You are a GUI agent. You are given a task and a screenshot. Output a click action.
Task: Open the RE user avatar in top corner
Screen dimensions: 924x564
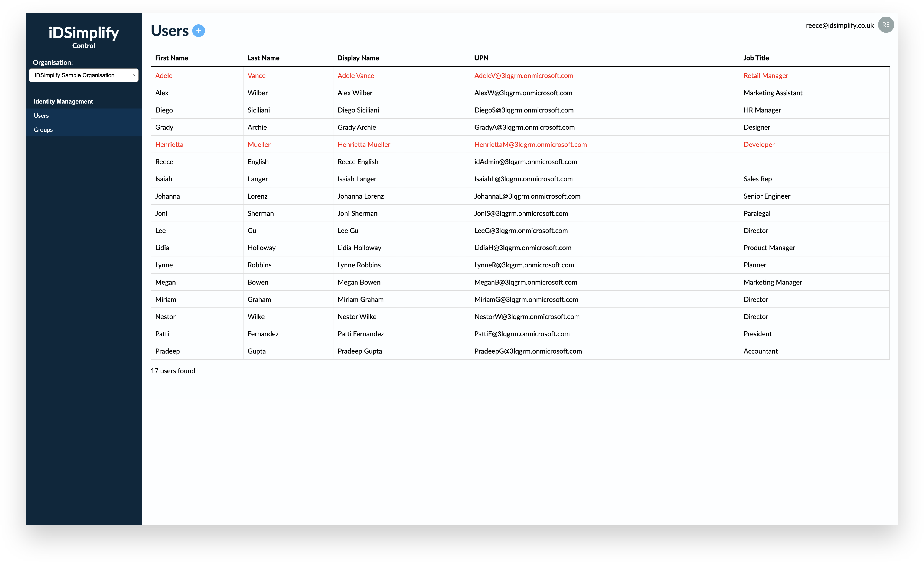[886, 25]
